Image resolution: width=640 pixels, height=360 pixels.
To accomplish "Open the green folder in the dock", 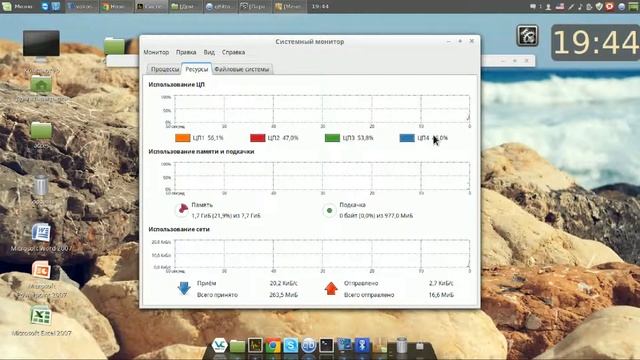I will [x=238, y=346].
